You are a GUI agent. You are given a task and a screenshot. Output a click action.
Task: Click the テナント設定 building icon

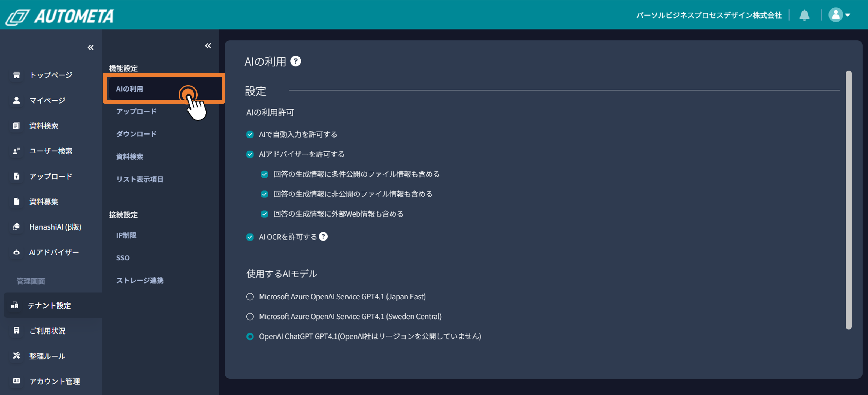click(x=15, y=305)
